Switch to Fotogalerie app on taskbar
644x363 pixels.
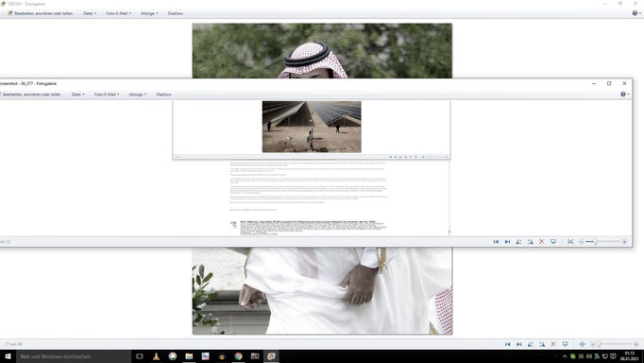point(271,356)
